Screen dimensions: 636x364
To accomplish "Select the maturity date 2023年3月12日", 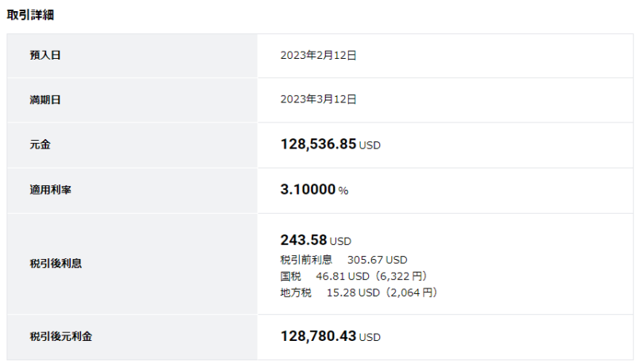I will tap(318, 100).
